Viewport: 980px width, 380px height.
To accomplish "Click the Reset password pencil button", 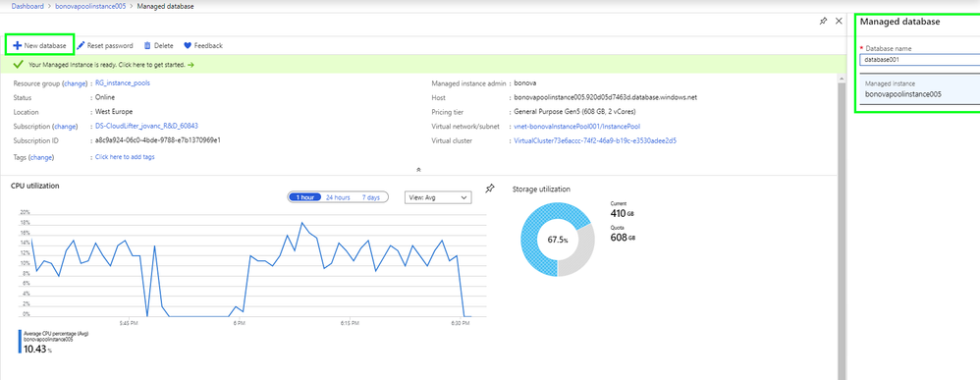I will tap(105, 45).
